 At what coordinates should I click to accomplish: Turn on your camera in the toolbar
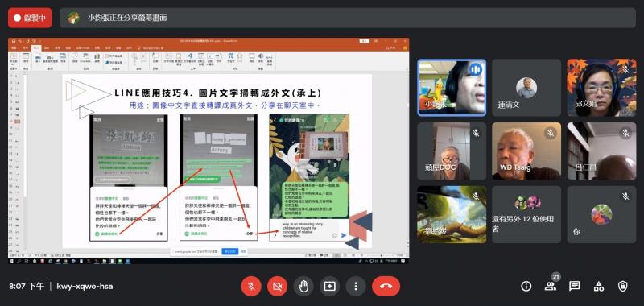[277, 287]
